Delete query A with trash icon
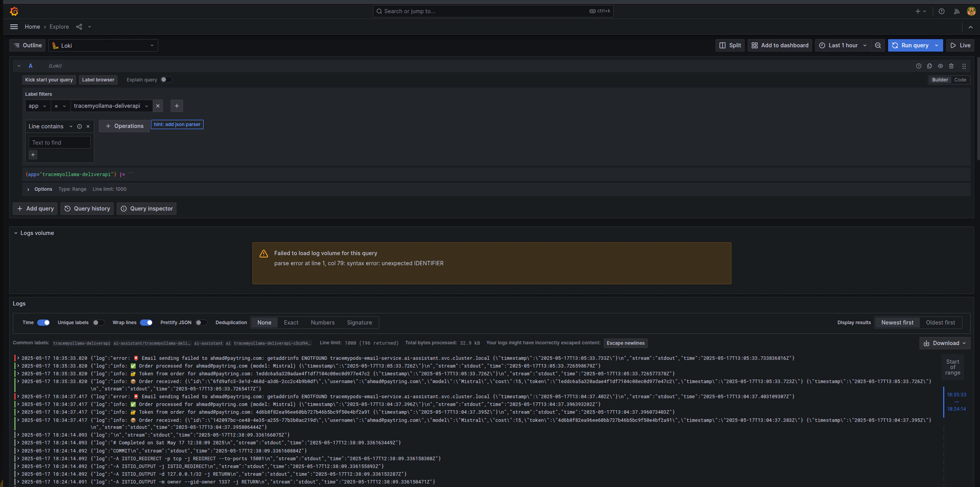This screenshot has height=487, width=980. (951, 66)
